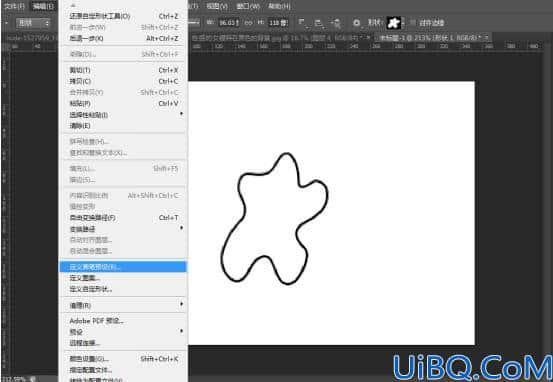Screen dimensions: 553x382
Task: Toggle the width-height link icon
Action: (x=249, y=23)
